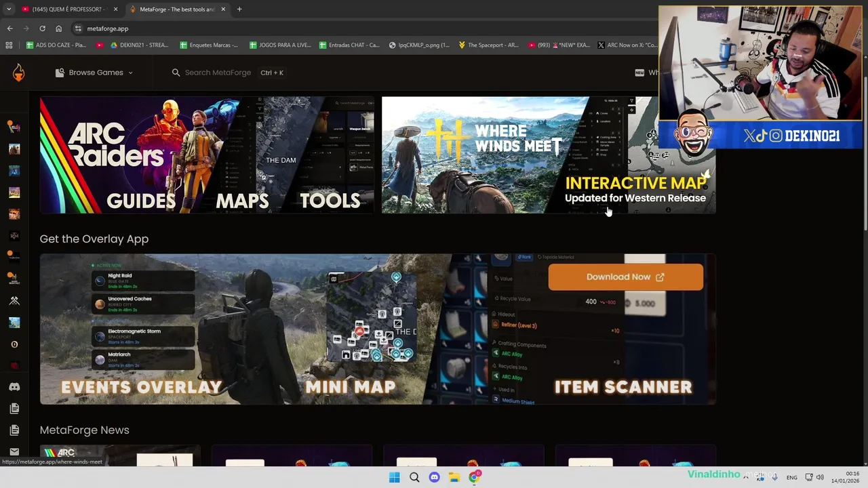
Task: Click the MetaForge News heading
Action: pos(84,430)
